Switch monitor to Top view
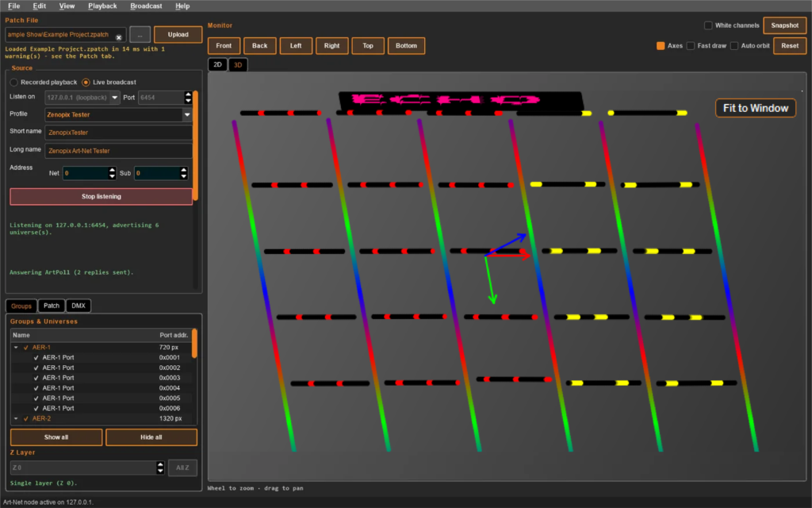This screenshot has height=508, width=812. [368, 45]
